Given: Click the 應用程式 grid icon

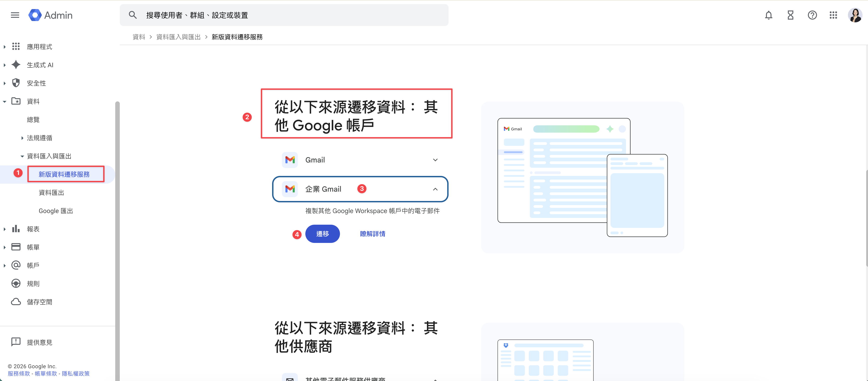Looking at the screenshot, I should (16, 46).
